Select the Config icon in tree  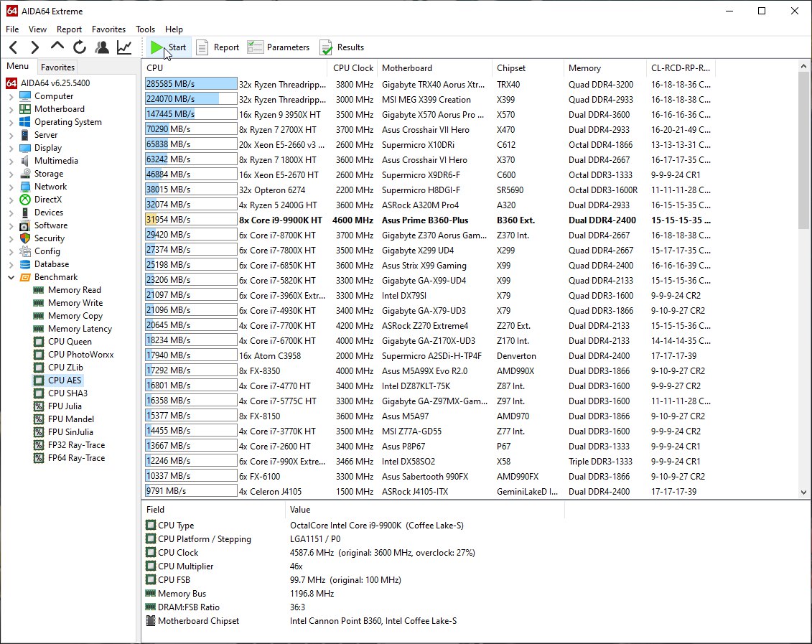point(25,251)
